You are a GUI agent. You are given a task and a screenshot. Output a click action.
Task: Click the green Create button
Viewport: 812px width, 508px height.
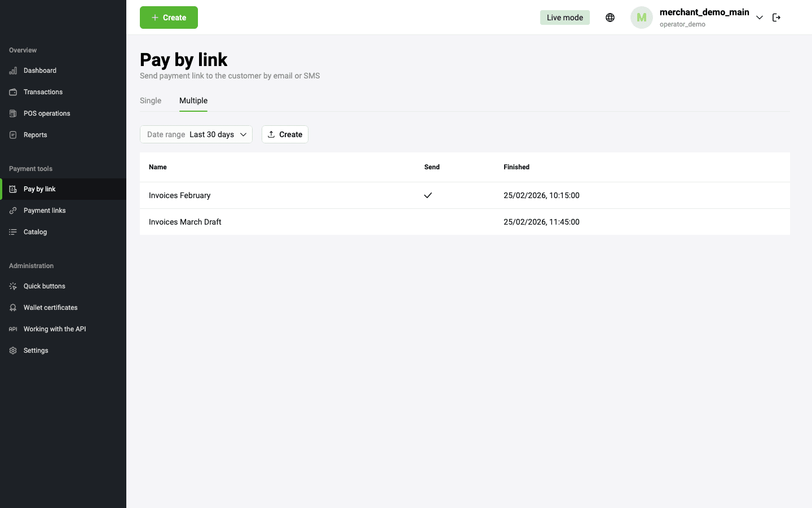click(x=169, y=17)
